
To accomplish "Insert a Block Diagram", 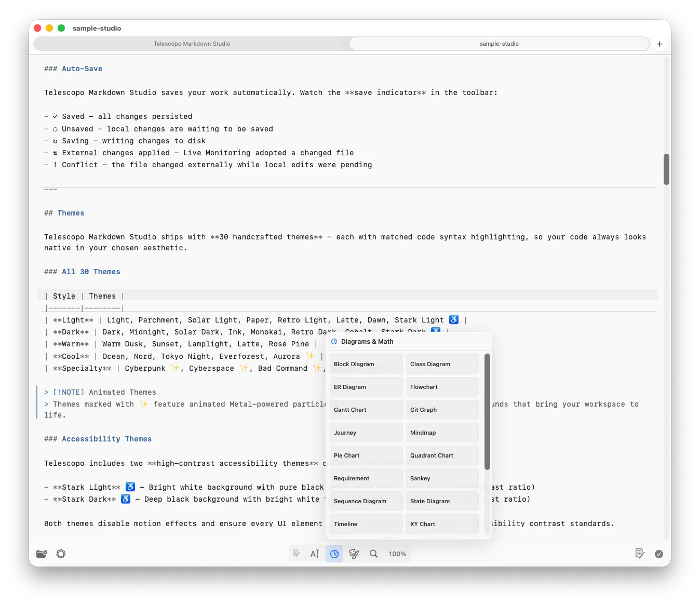I will click(x=366, y=364).
